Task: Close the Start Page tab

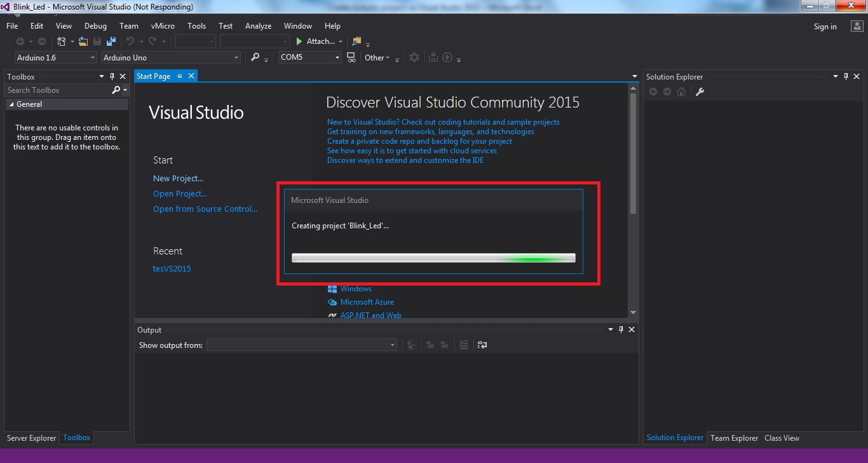Action: tap(191, 76)
